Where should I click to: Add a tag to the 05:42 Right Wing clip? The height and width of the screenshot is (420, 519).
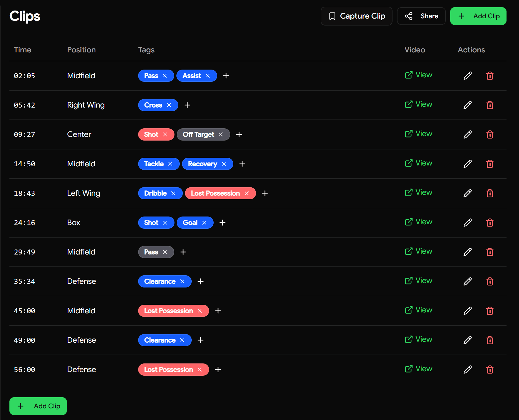click(x=187, y=105)
